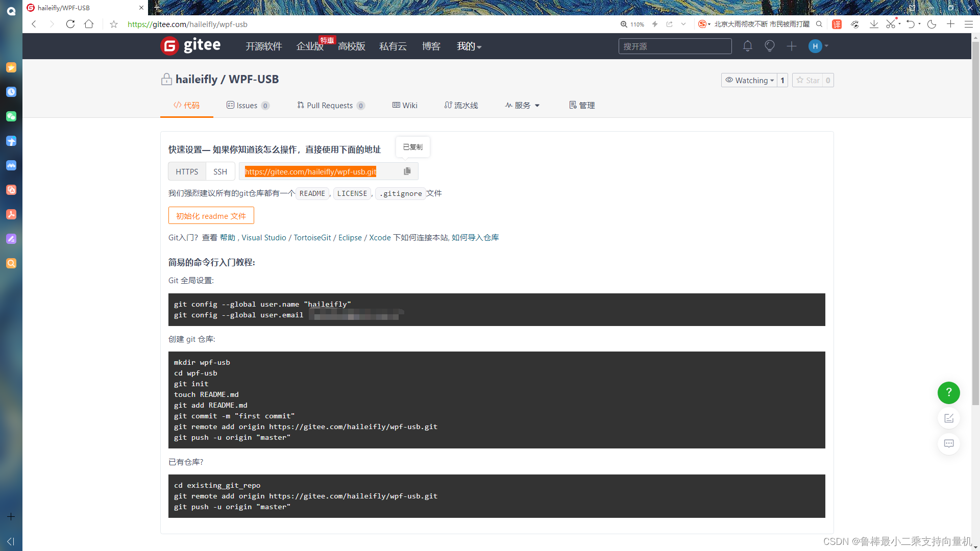
Task: Click the notifications bell icon
Action: (x=747, y=46)
